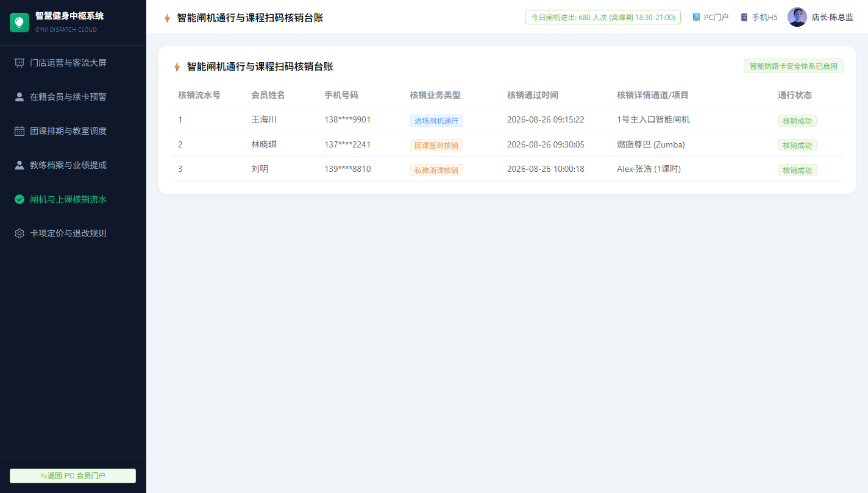Click the 核销流水号 column header
Image resolution: width=868 pixels, height=493 pixels.
click(199, 95)
